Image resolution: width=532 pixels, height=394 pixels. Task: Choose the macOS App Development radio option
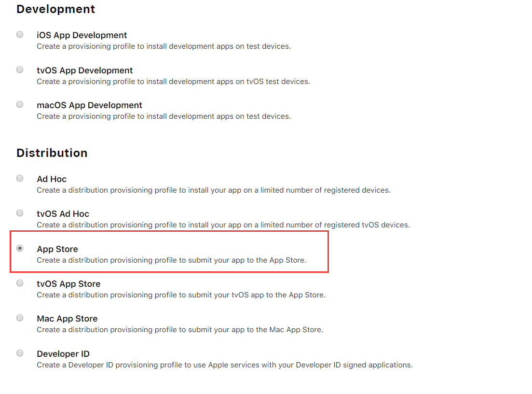pos(20,104)
